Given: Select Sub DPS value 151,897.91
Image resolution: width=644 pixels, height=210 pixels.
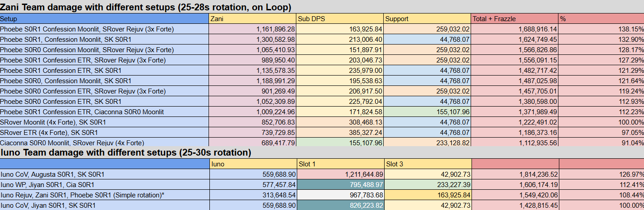Looking at the screenshot, I should tap(340, 50).
